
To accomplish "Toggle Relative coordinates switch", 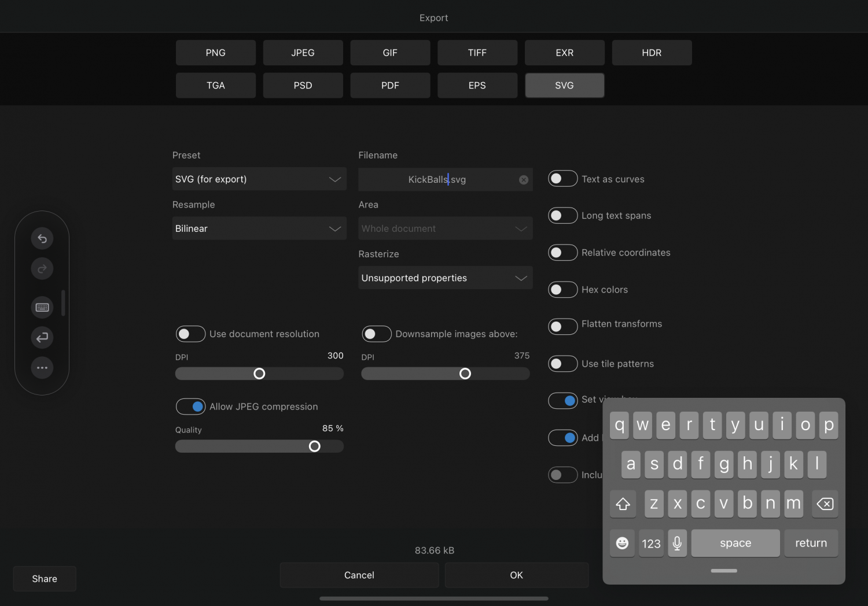I will (x=562, y=253).
